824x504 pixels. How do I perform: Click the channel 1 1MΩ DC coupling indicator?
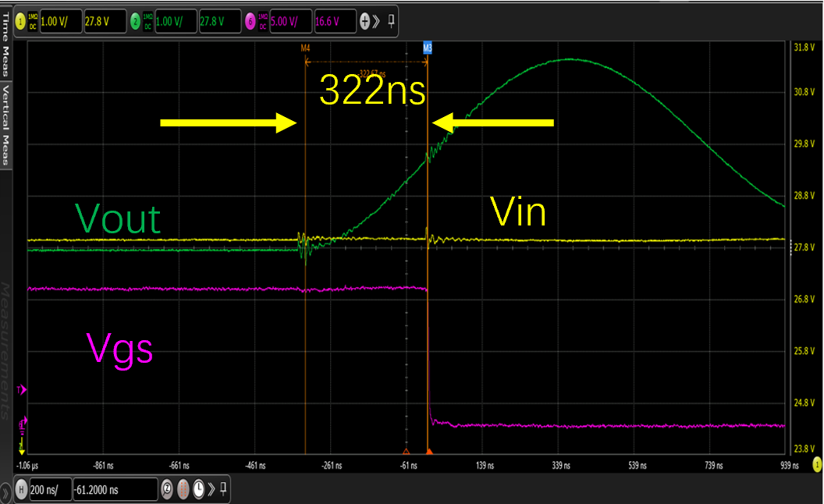click(x=33, y=22)
